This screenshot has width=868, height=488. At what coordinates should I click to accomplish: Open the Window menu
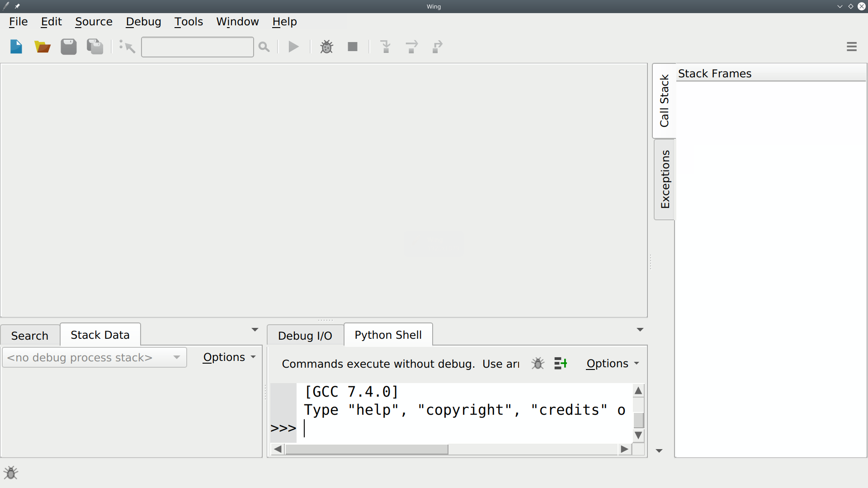(237, 22)
